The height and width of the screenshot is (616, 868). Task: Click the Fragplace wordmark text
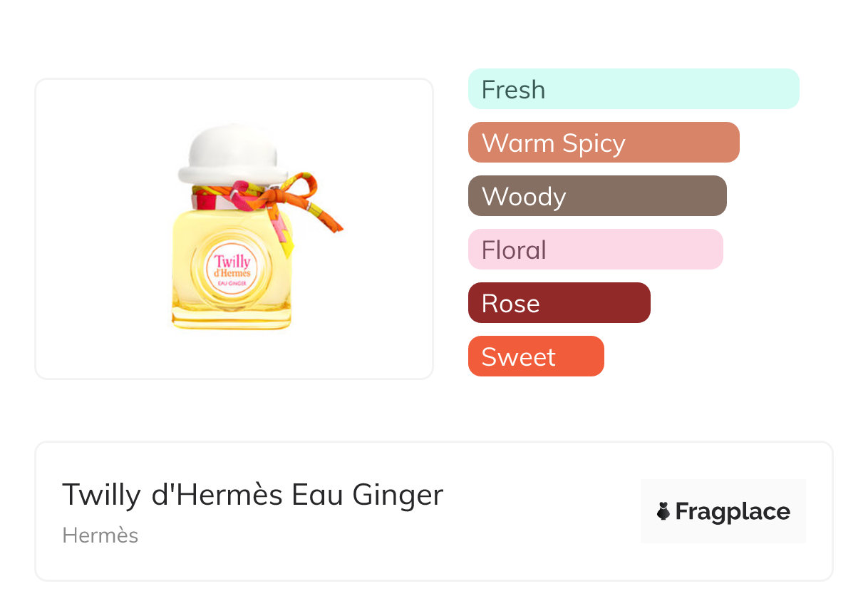(732, 511)
